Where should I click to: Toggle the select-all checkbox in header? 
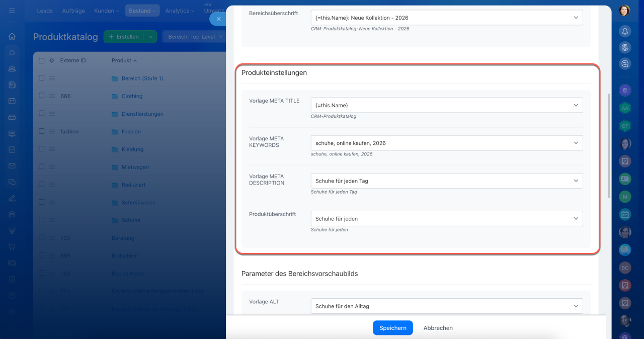click(x=42, y=60)
